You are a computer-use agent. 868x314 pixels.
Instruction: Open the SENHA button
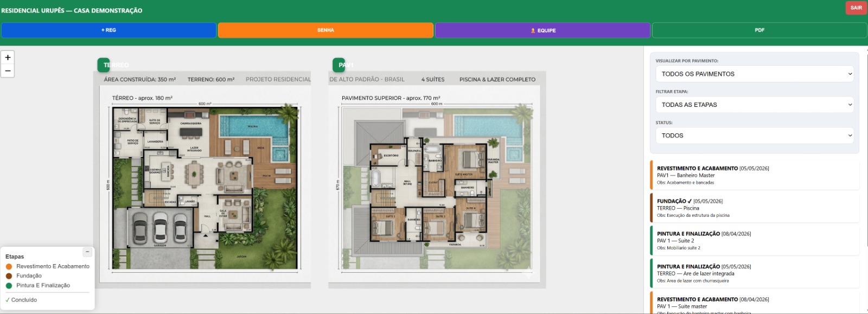325,30
